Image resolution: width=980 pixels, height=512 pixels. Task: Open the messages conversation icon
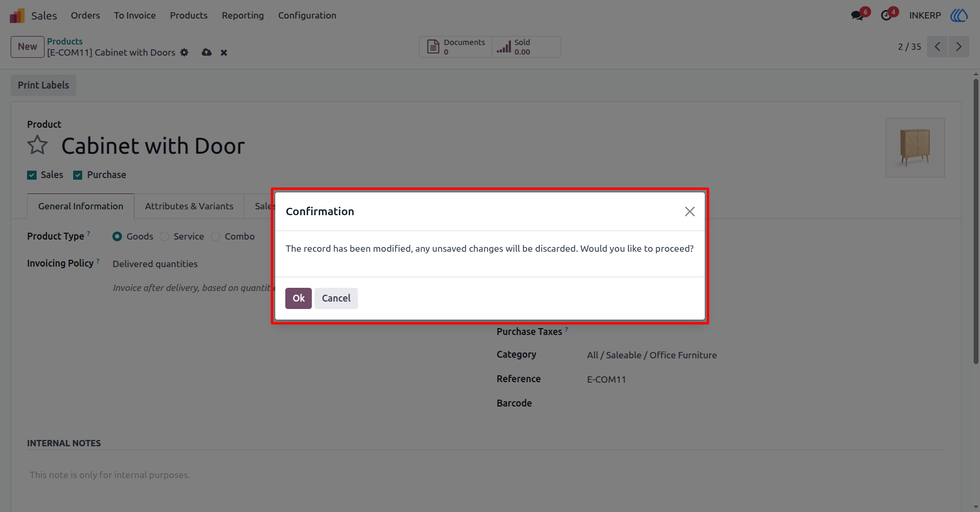(857, 15)
